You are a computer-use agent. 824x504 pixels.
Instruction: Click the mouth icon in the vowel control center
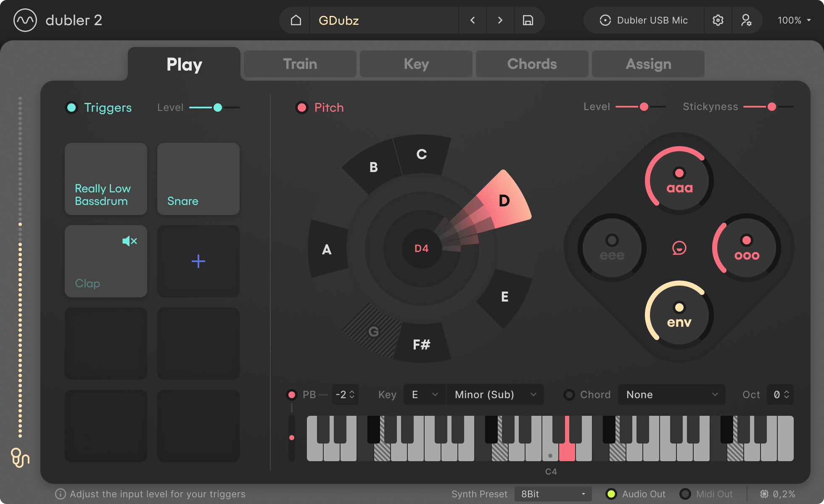click(x=679, y=248)
